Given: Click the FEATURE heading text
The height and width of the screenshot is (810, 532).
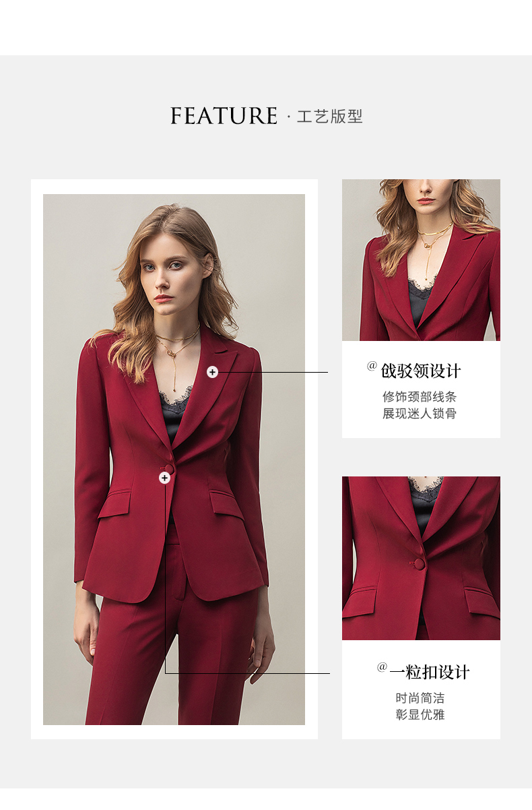Looking at the screenshot, I should [x=224, y=116].
